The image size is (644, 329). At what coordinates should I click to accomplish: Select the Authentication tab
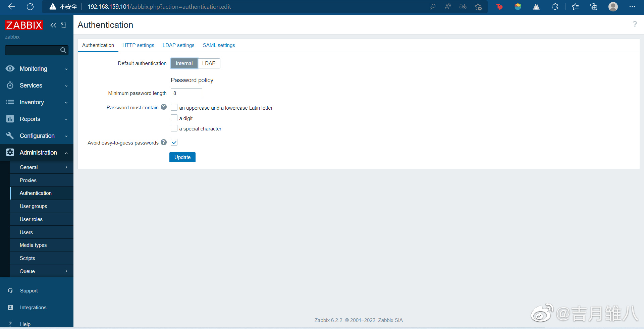pyautogui.click(x=98, y=45)
